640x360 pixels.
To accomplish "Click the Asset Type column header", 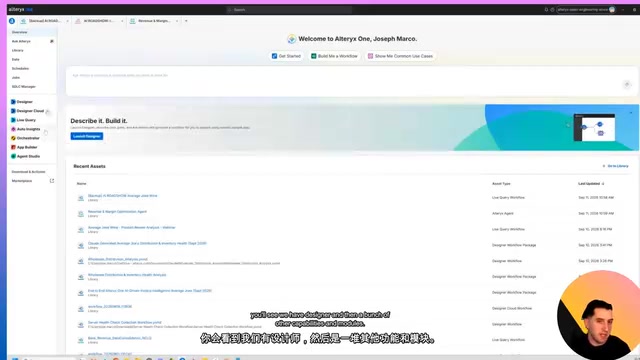I will point(501,184).
